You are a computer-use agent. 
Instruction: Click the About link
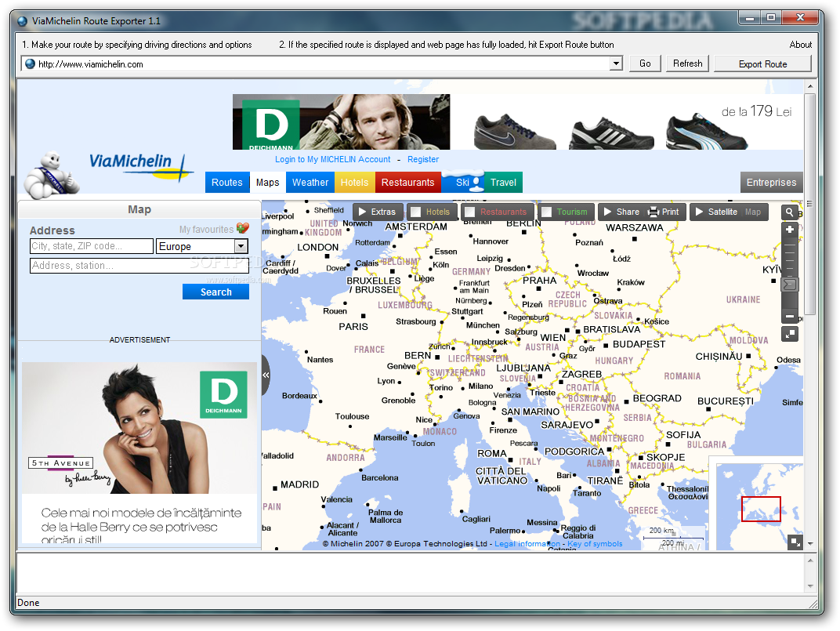[800, 45]
